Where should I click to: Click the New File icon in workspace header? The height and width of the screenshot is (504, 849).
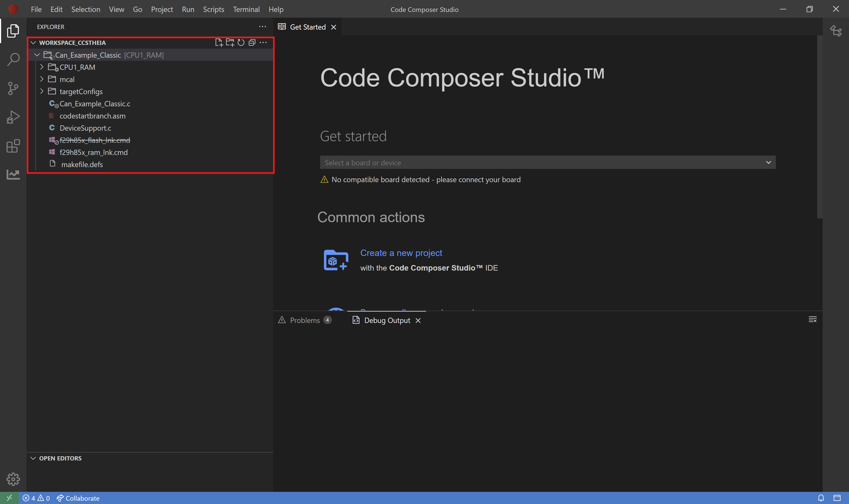click(219, 42)
